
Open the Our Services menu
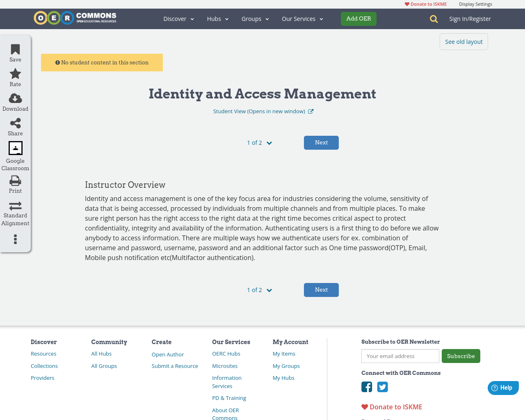point(302,18)
